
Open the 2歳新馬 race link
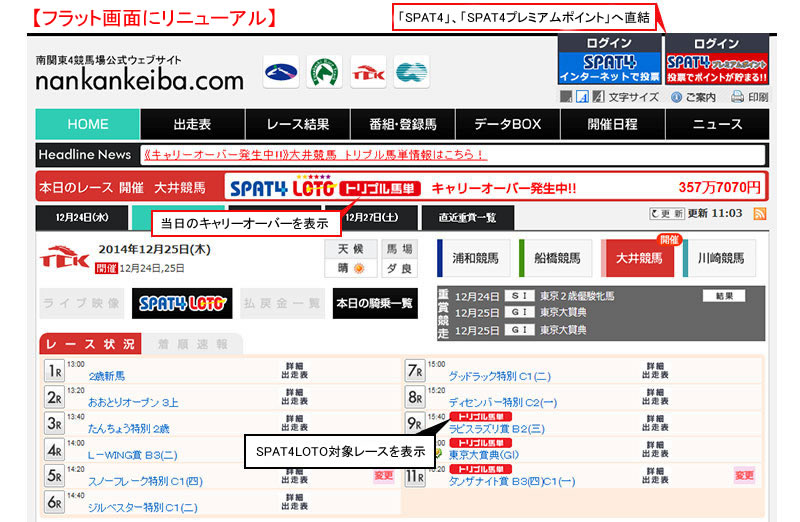point(107,376)
